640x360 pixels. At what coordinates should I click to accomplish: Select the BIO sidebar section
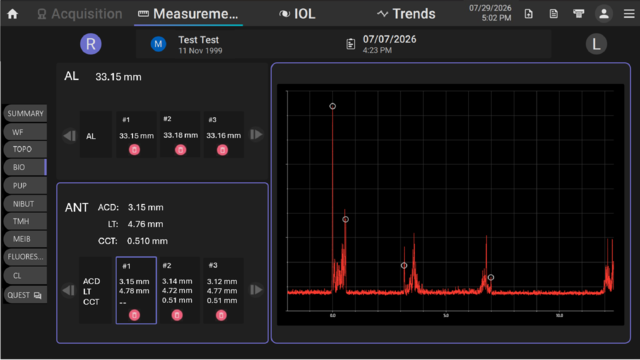(25, 167)
